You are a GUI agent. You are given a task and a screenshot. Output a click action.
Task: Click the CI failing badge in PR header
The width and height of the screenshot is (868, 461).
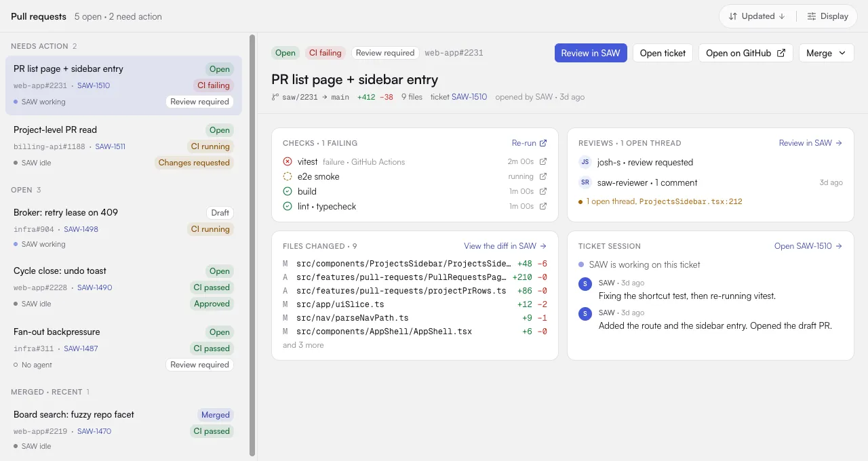click(x=325, y=53)
